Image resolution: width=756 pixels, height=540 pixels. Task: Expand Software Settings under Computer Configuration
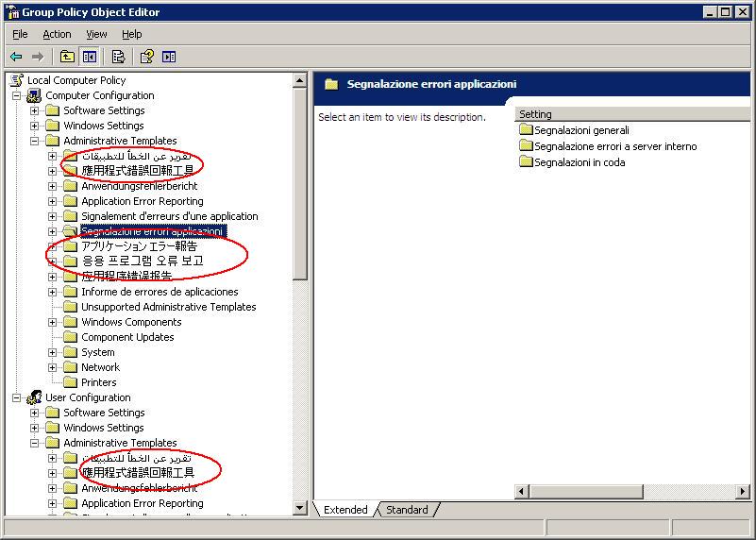tap(34, 110)
